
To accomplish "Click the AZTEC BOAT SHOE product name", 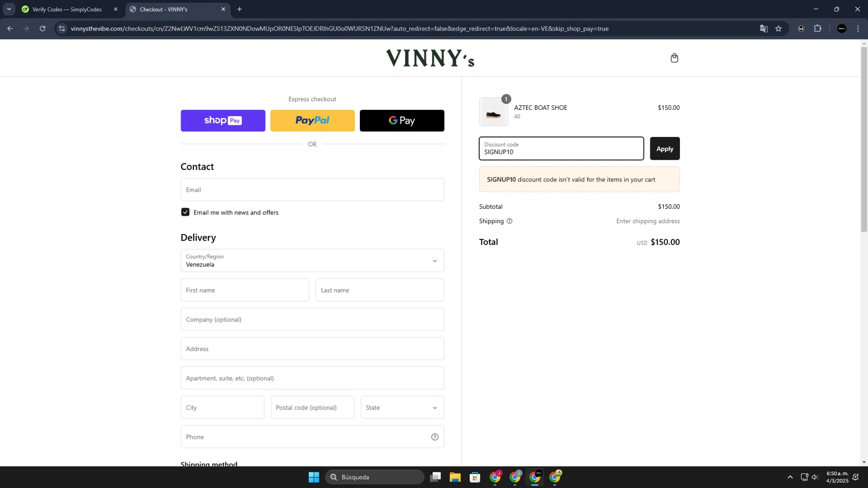I will (x=540, y=108).
